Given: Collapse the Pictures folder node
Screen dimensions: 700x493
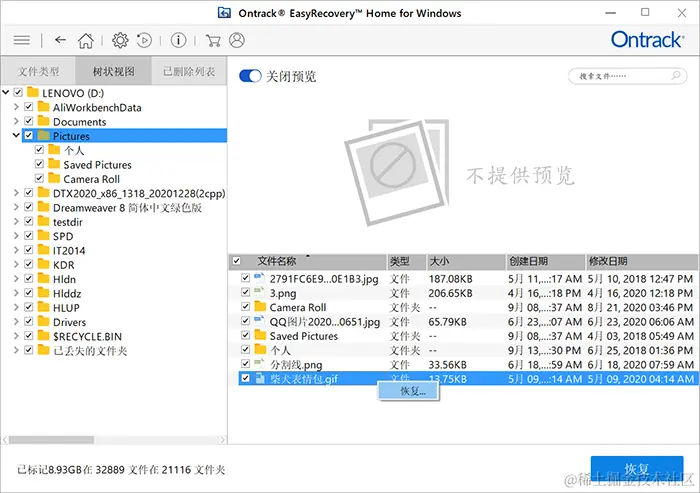Looking at the screenshot, I should pyautogui.click(x=17, y=135).
